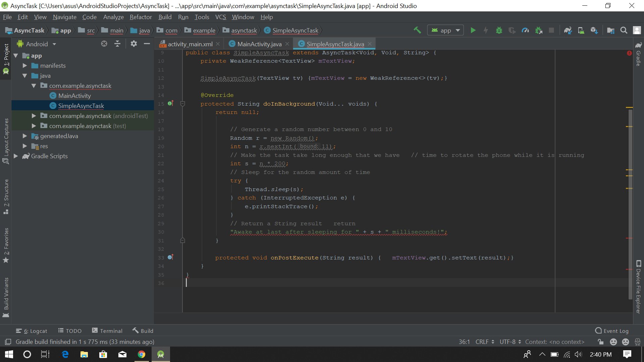The width and height of the screenshot is (644, 362).
Task: Open the Terminal tool window
Action: (x=107, y=331)
